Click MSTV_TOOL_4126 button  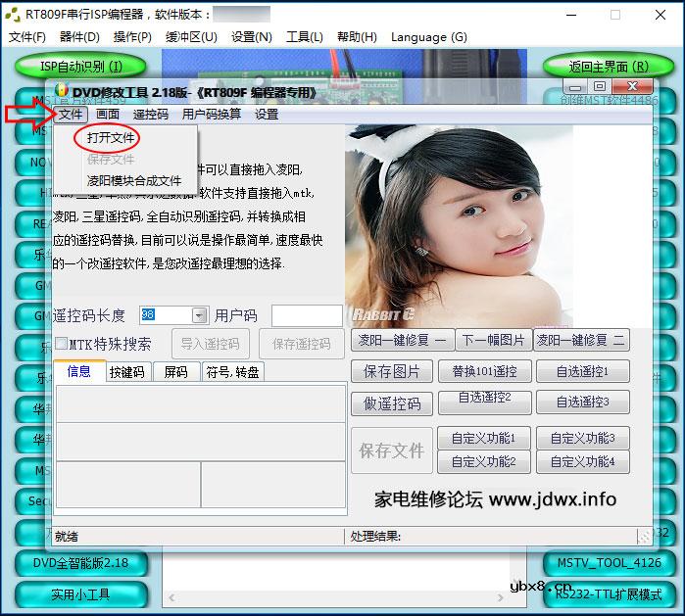point(609,563)
